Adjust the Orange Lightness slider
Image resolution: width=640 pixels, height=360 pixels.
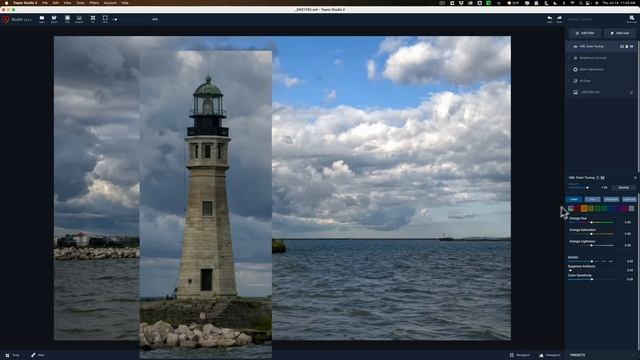(x=591, y=245)
